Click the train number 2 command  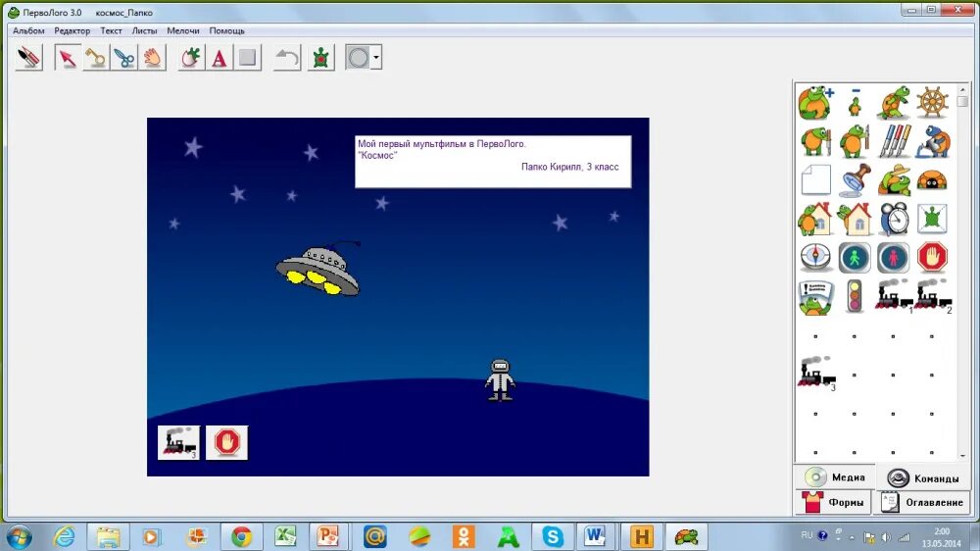coord(933,296)
